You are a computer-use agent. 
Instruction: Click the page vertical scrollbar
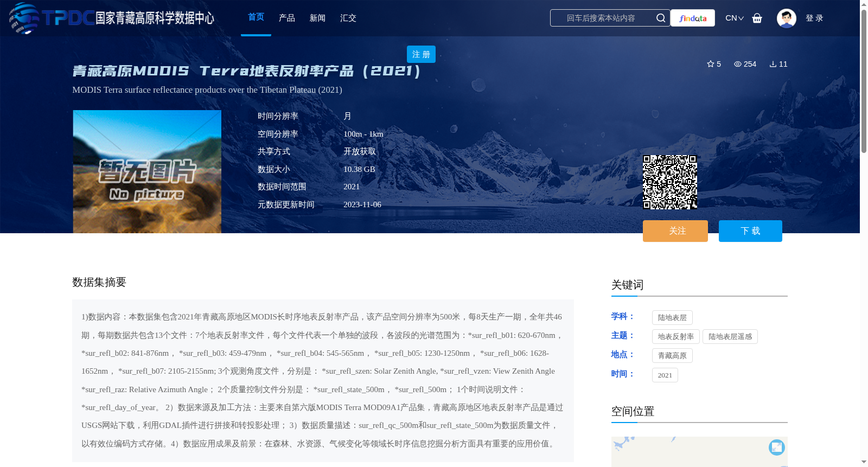pyautogui.click(x=864, y=81)
